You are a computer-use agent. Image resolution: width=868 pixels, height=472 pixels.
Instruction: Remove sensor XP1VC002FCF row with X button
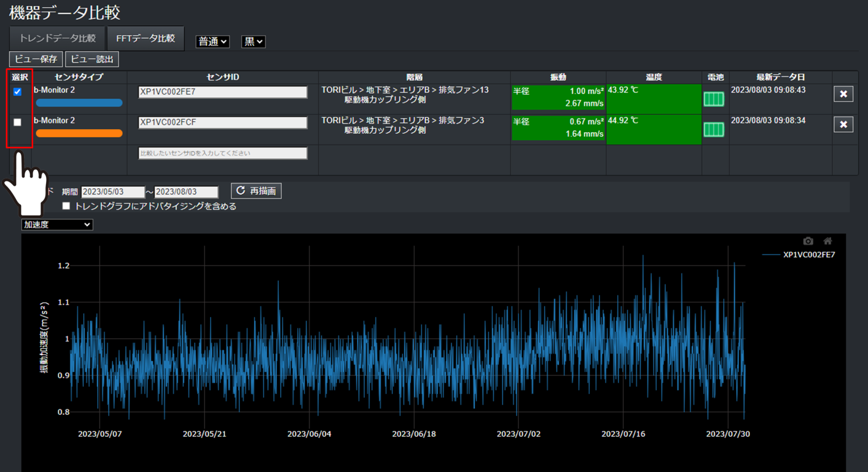pos(843,124)
